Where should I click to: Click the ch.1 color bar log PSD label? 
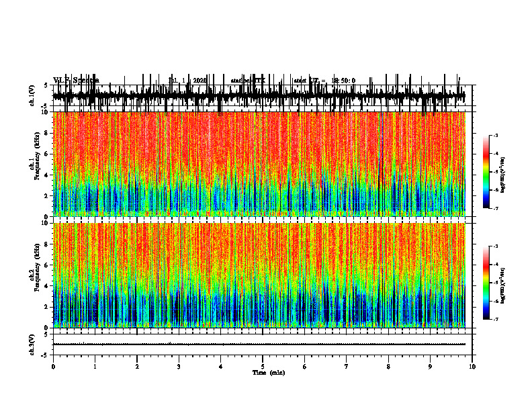(503, 175)
